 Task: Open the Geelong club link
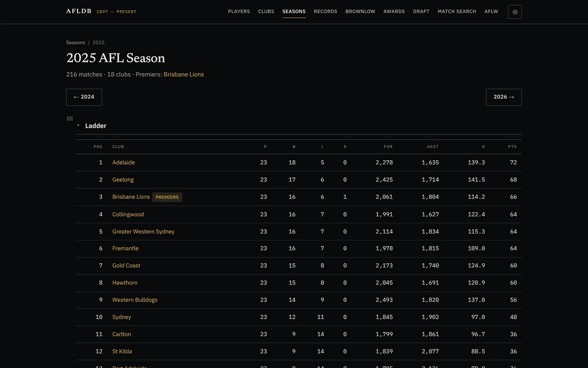point(123,180)
